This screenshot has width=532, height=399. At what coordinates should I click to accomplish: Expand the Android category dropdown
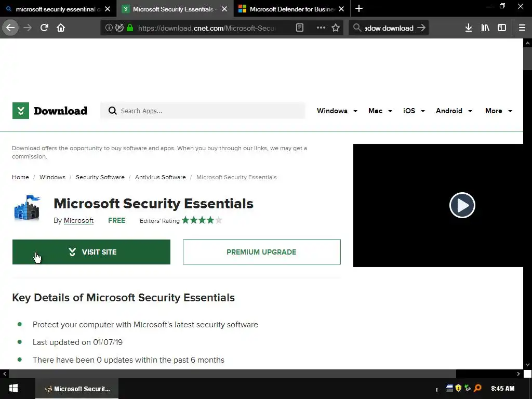(454, 111)
